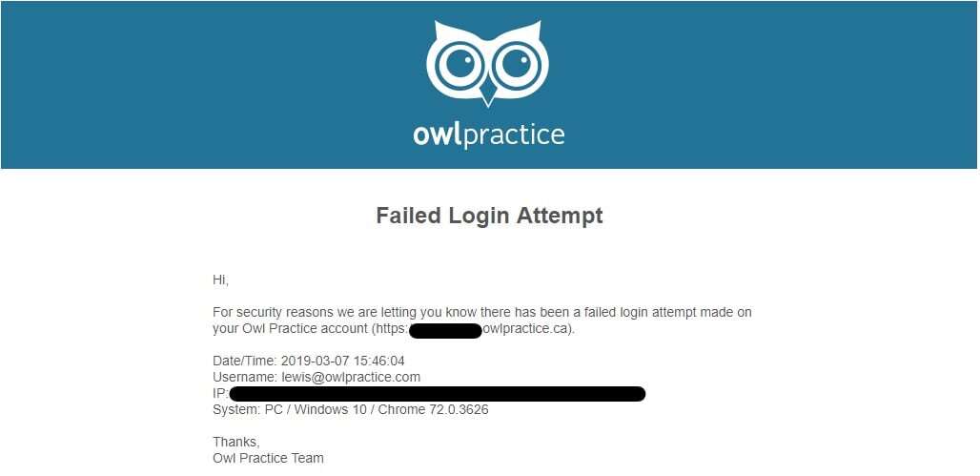This screenshot has width=980, height=476.
Task: Click the lewis@owlpractice.com username email
Action: point(351,377)
